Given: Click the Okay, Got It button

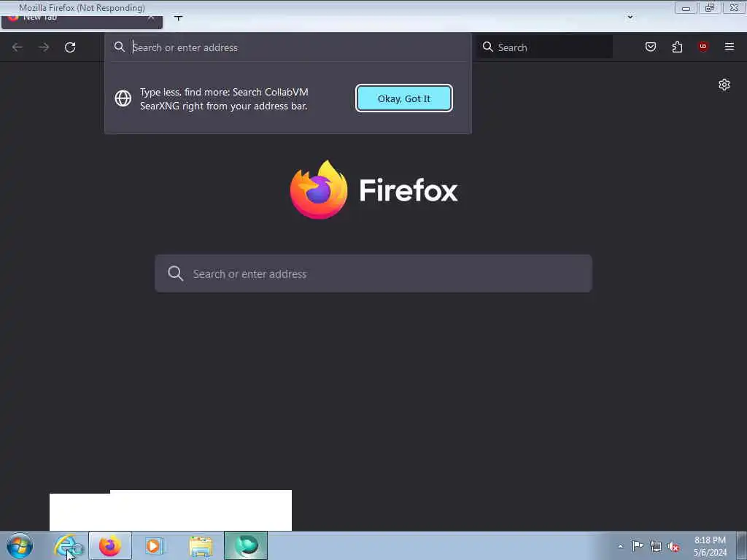Looking at the screenshot, I should pyautogui.click(x=404, y=98).
